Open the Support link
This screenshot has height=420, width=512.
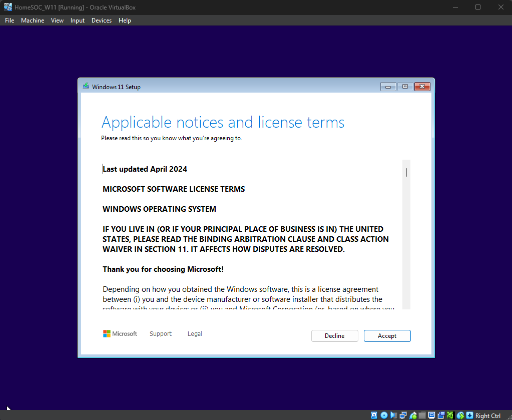pos(161,334)
